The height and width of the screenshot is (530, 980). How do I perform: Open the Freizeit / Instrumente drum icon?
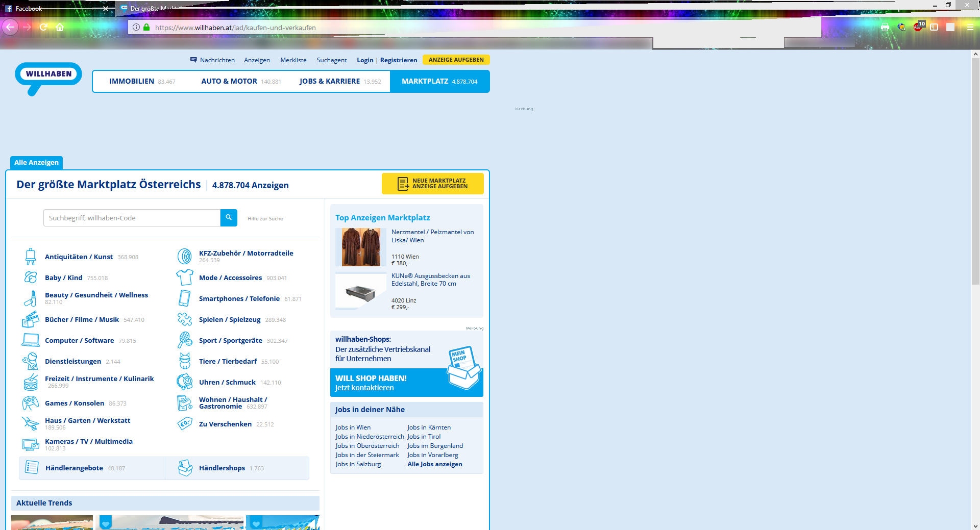[31, 382]
